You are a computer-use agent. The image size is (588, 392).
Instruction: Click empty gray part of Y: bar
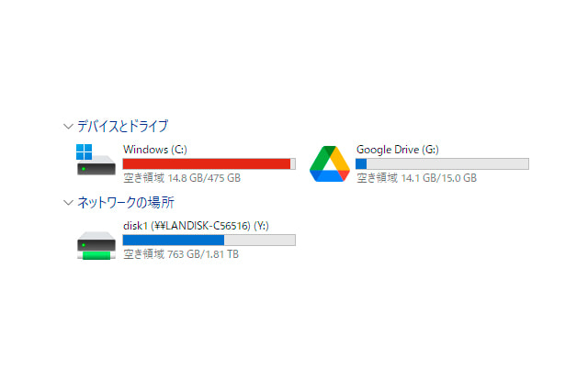click(x=259, y=240)
